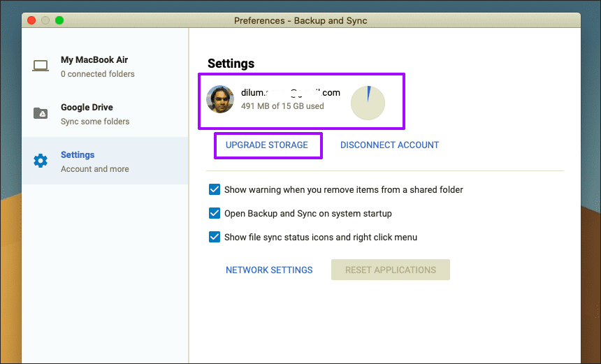The width and height of the screenshot is (601, 364).
Task: Switch to Google Drive sync settings
Action: coord(105,114)
